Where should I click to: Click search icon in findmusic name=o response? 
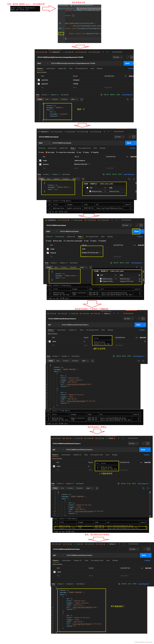click(143, 361)
